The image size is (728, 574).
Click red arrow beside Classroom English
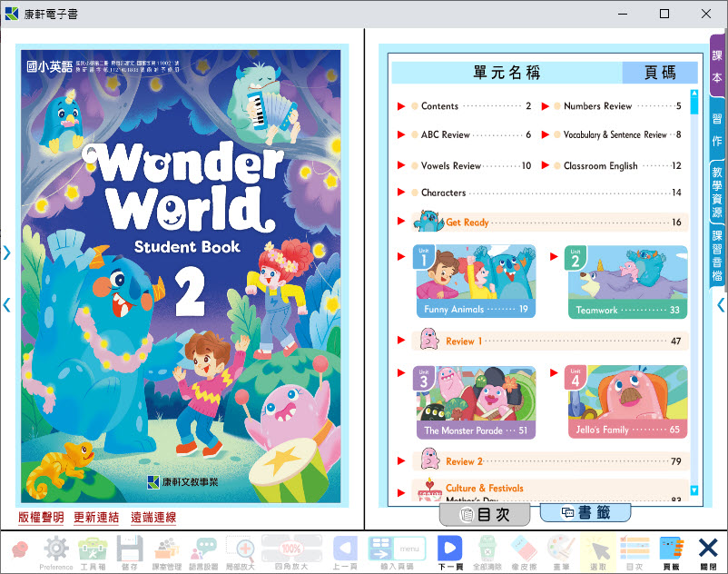tap(545, 165)
